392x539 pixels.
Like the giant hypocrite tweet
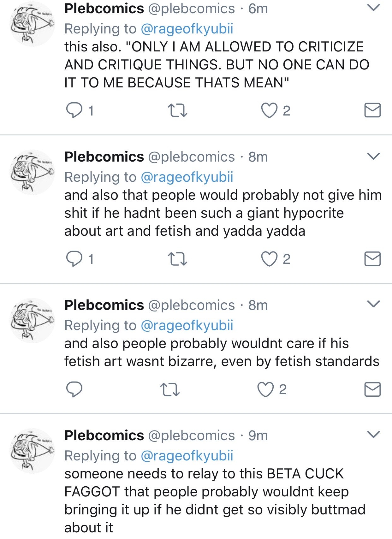(269, 259)
